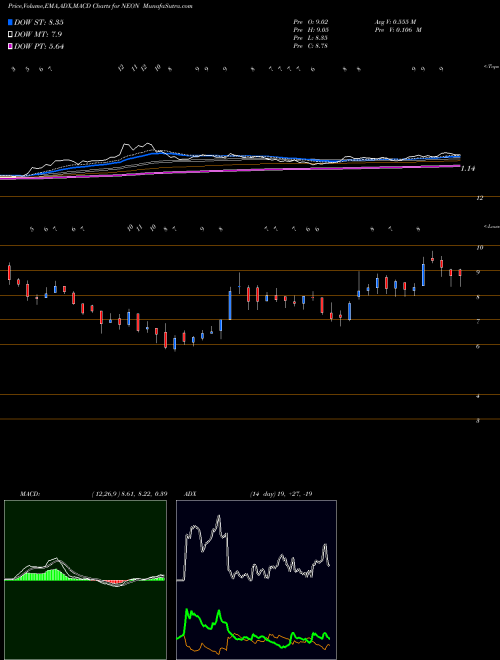Click the highest candle near the 10 line
This screenshot has width=500, height=660.
tap(432, 258)
